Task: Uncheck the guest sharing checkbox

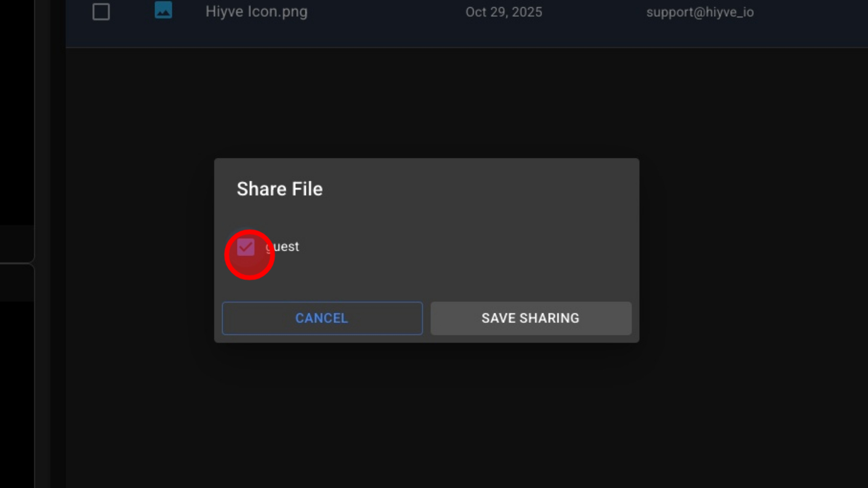Action: pyautogui.click(x=245, y=247)
